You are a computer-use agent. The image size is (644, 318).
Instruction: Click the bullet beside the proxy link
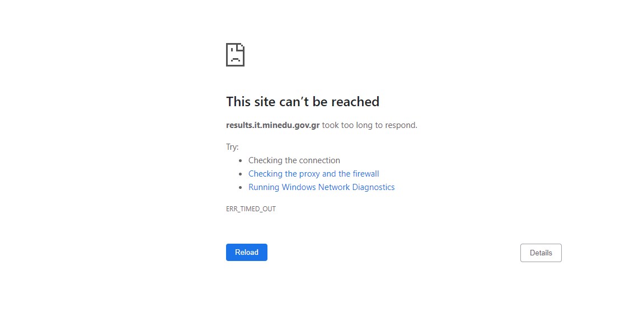[x=241, y=174]
